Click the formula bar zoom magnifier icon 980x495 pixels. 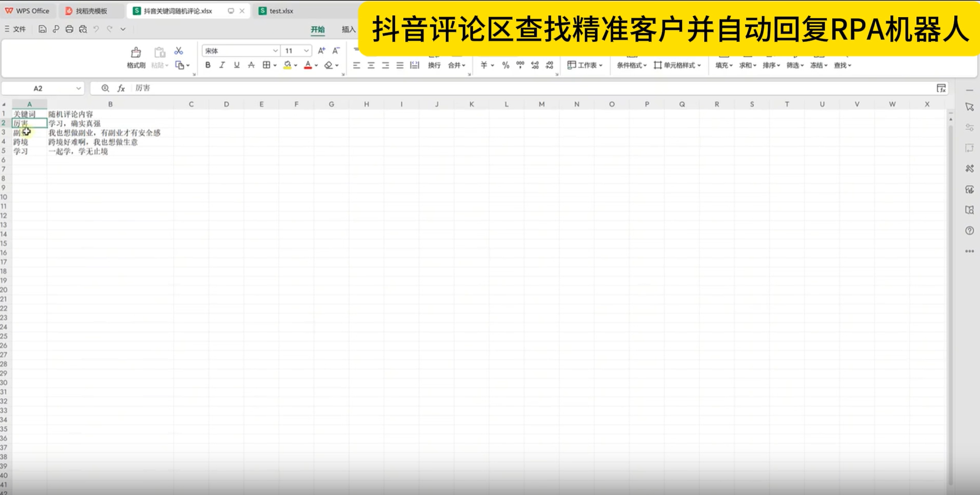click(105, 88)
